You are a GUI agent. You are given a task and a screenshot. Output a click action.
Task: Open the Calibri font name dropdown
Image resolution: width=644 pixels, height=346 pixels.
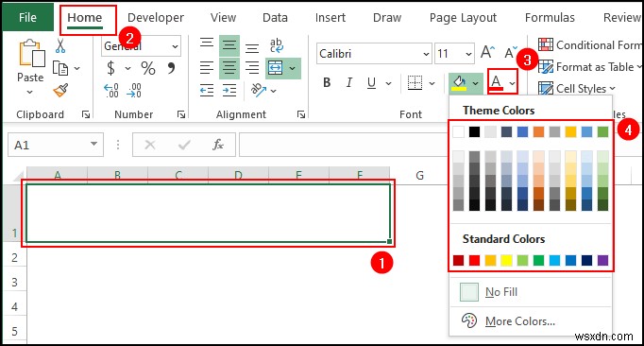tap(426, 54)
